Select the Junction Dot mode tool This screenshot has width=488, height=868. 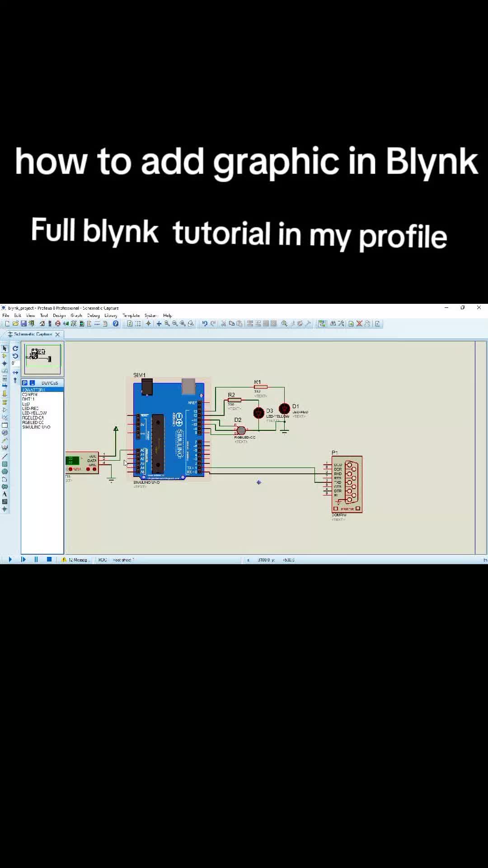click(x=5, y=363)
